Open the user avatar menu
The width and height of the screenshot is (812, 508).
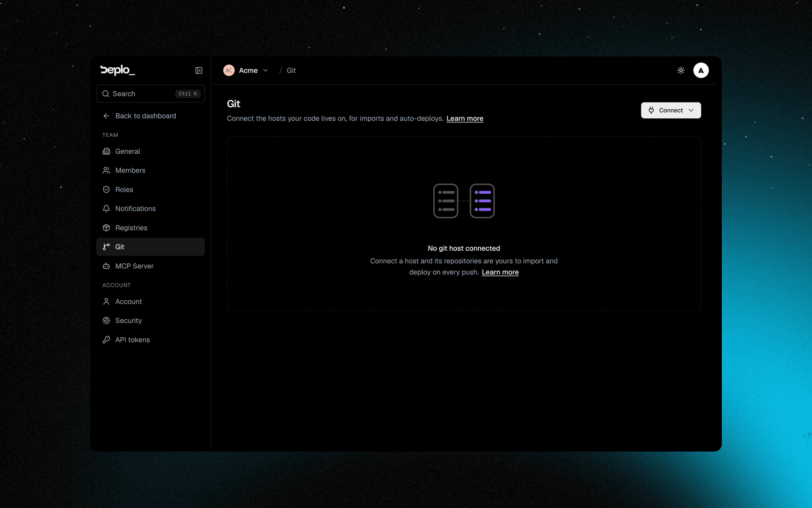[701, 71]
